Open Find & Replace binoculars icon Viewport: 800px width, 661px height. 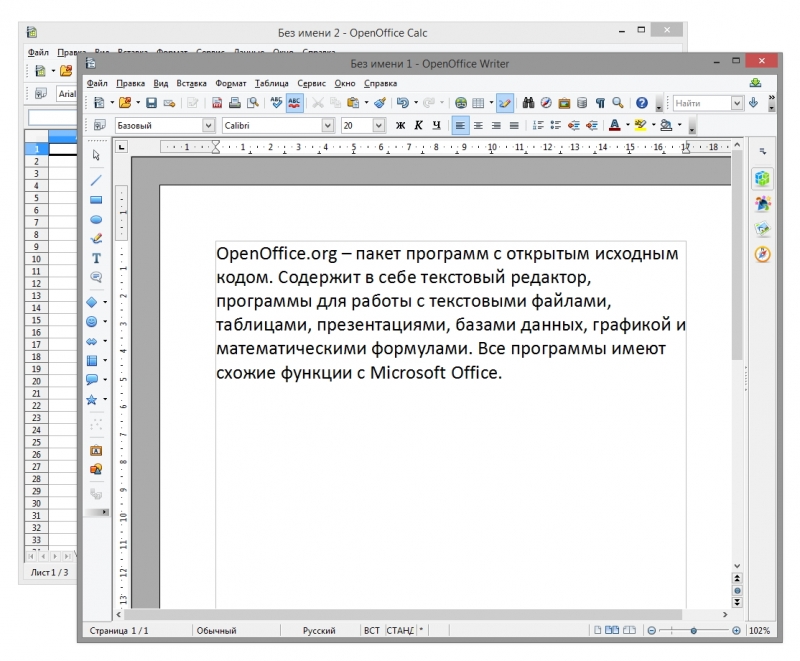click(x=528, y=103)
